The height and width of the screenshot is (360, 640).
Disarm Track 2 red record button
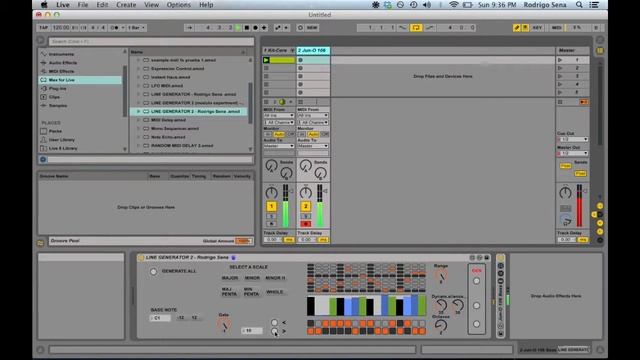(305, 224)
